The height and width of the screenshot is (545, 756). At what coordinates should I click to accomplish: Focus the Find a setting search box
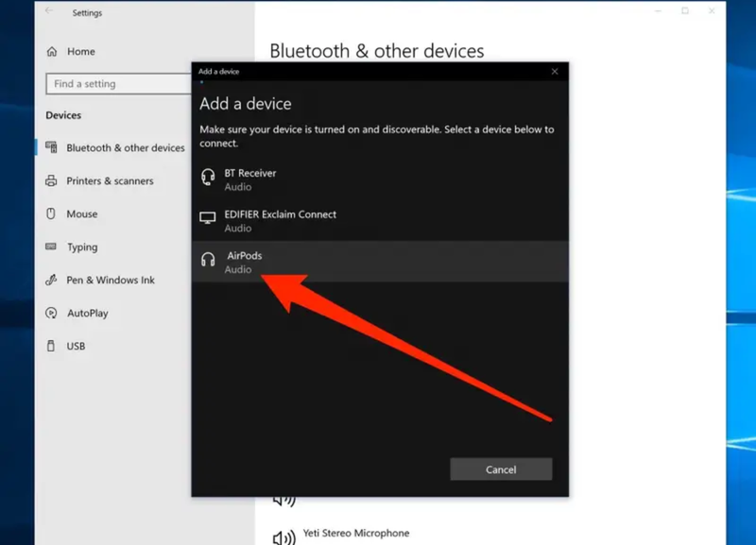point(119,84)
